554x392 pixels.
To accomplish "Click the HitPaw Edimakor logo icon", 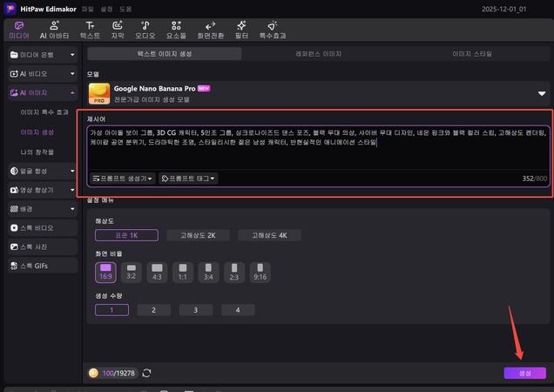I will [10, 9].
